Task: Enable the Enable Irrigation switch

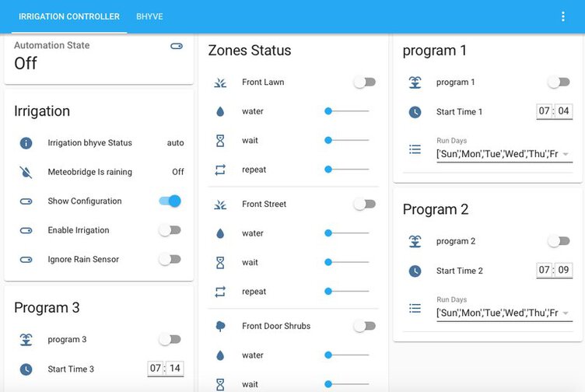Action: 170,230
